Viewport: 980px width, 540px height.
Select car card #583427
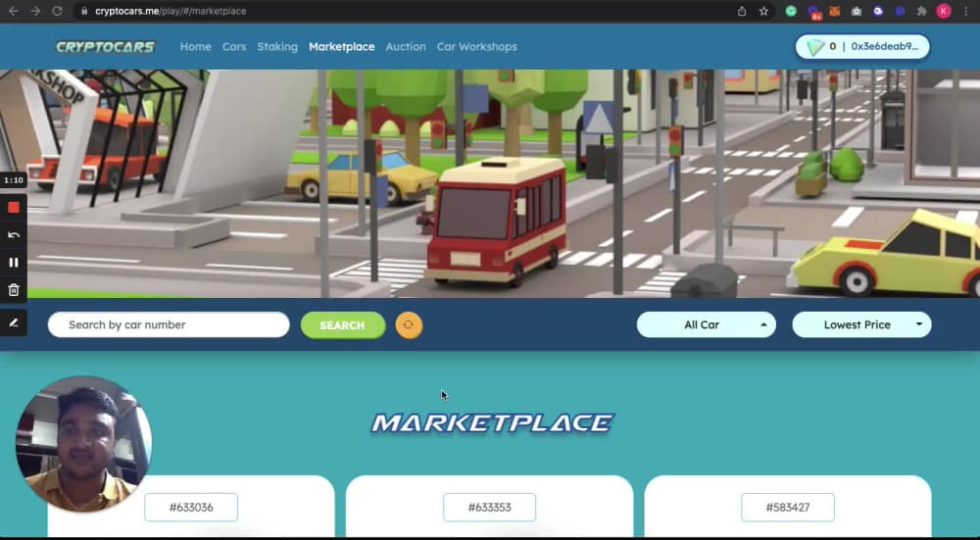coord(788,508)
